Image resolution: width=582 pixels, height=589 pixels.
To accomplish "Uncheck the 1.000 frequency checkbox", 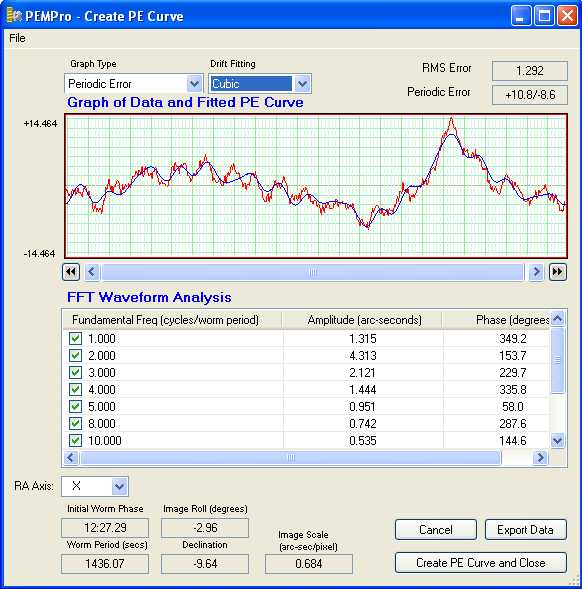I will pos(75,338).
